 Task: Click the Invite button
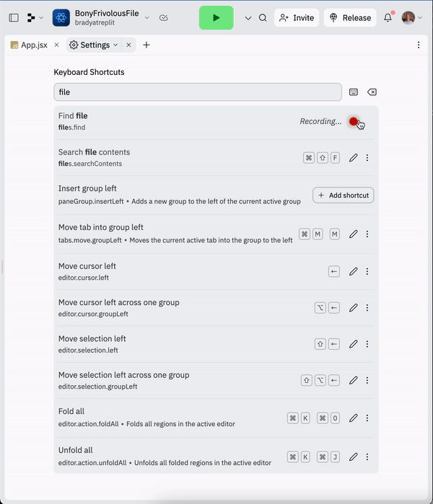[297, 18]
